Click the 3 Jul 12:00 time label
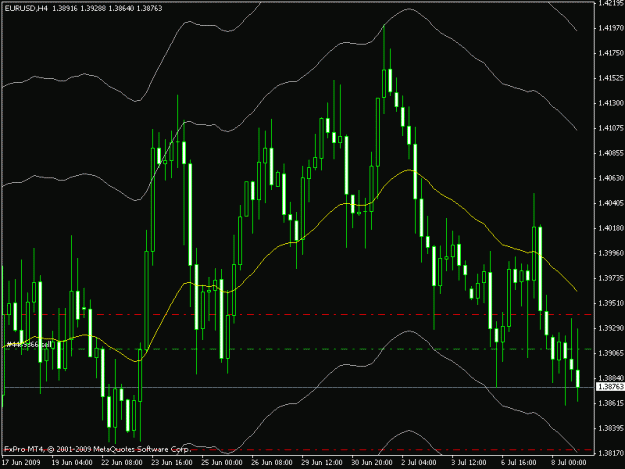The image size is (625, 469). [469, 463]
